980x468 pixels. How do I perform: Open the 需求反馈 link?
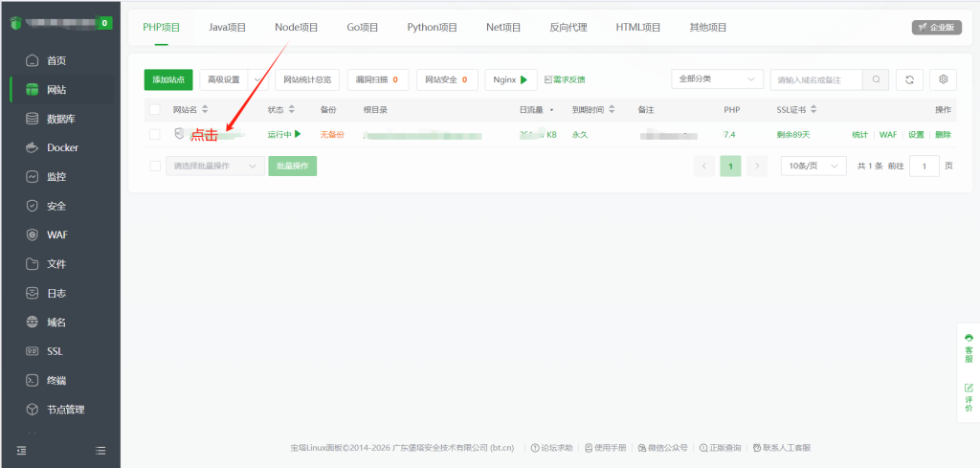click(565, 80)
